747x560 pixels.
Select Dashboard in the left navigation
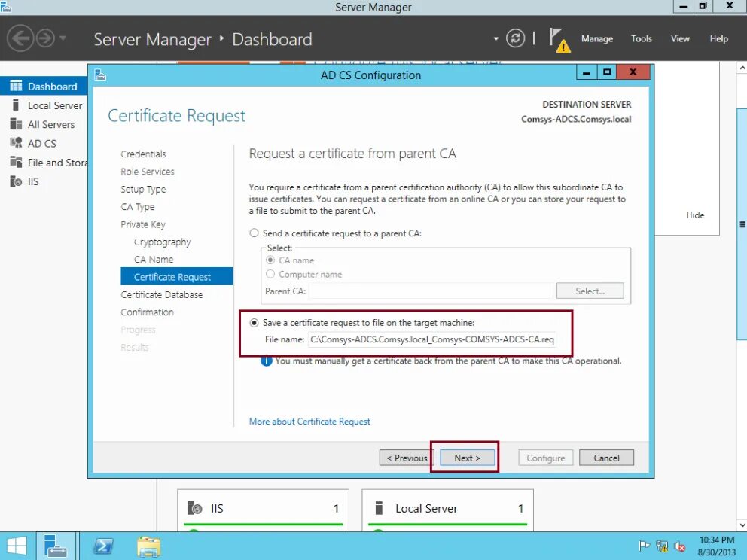pyautogui.click(x=44, y=87)
